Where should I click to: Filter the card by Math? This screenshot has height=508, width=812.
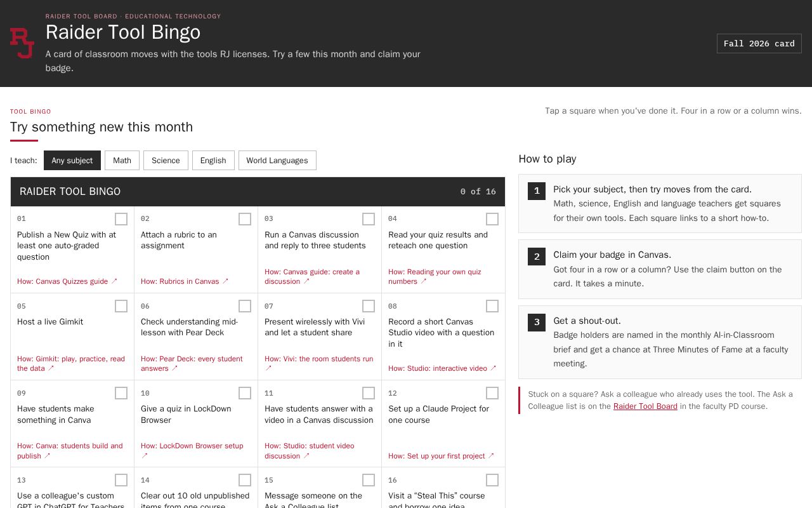tap(122, 161)
